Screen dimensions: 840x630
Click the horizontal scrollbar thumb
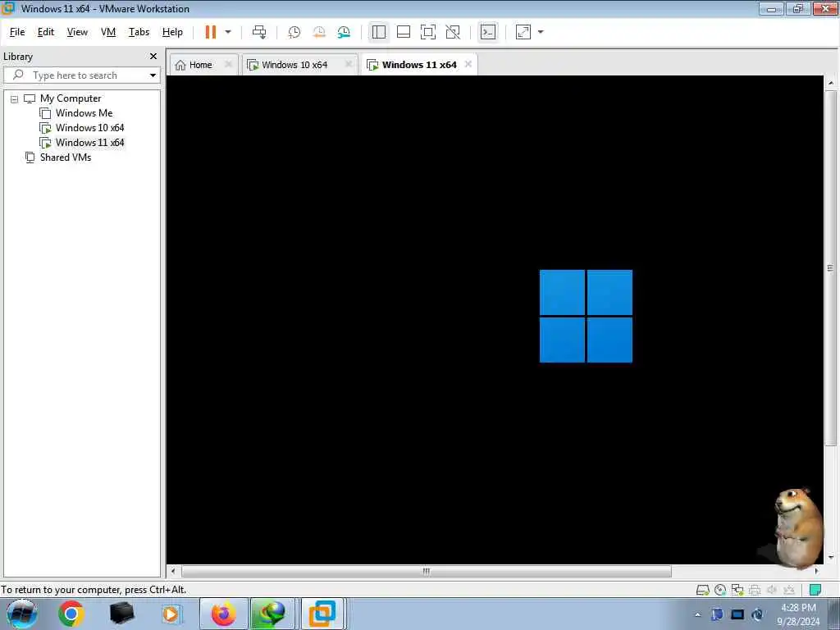(x=427, y=571)
